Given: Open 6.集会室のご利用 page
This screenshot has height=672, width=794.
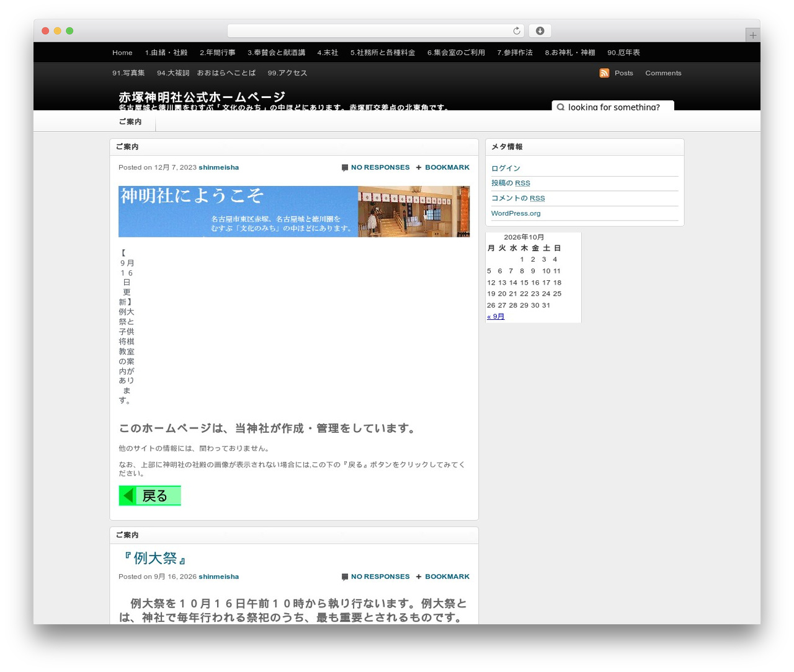Looking at the screenshot, I should pyautogui.click(x=456, y=53).
